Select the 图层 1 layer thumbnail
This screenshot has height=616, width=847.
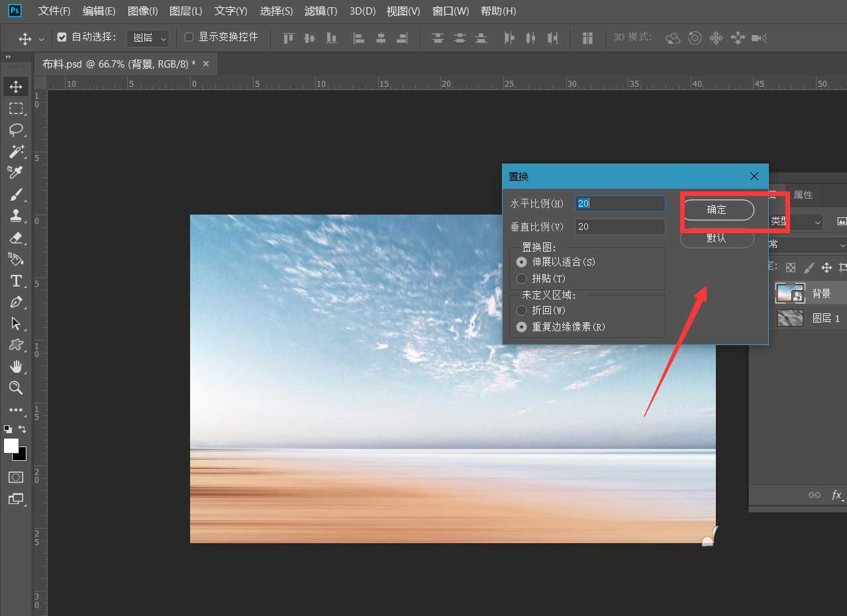tap(790, 318)
